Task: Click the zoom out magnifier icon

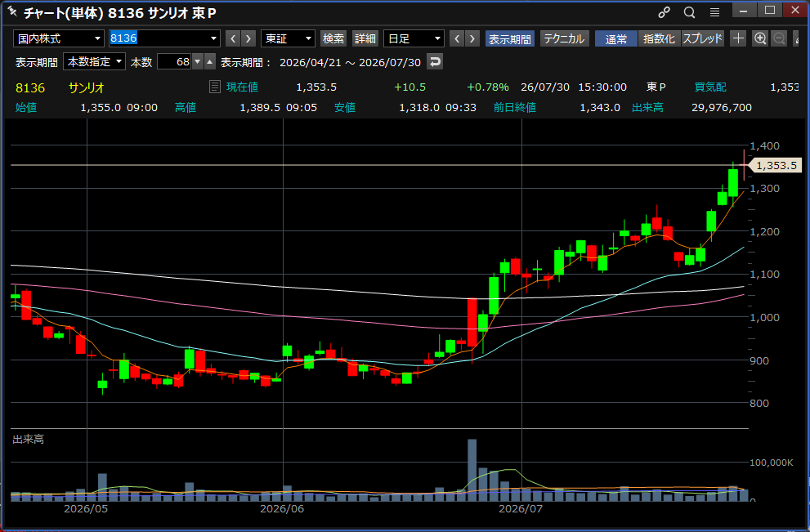Action: pos(779,38)
